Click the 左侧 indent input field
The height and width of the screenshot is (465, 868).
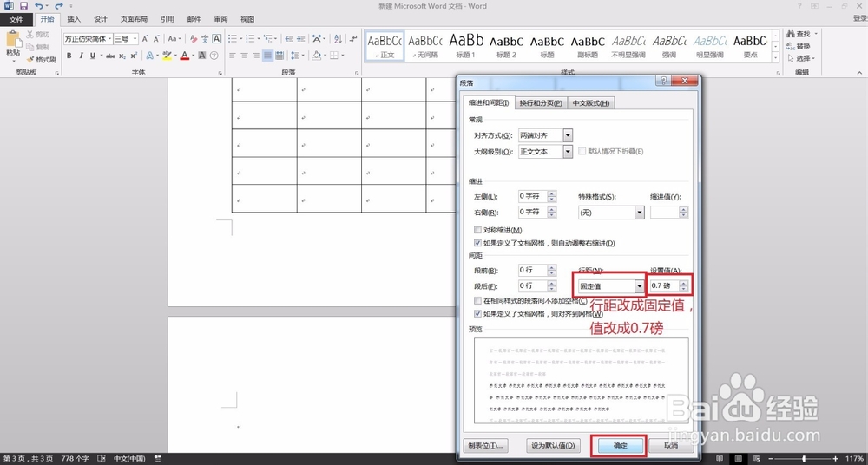click(533, 196)
